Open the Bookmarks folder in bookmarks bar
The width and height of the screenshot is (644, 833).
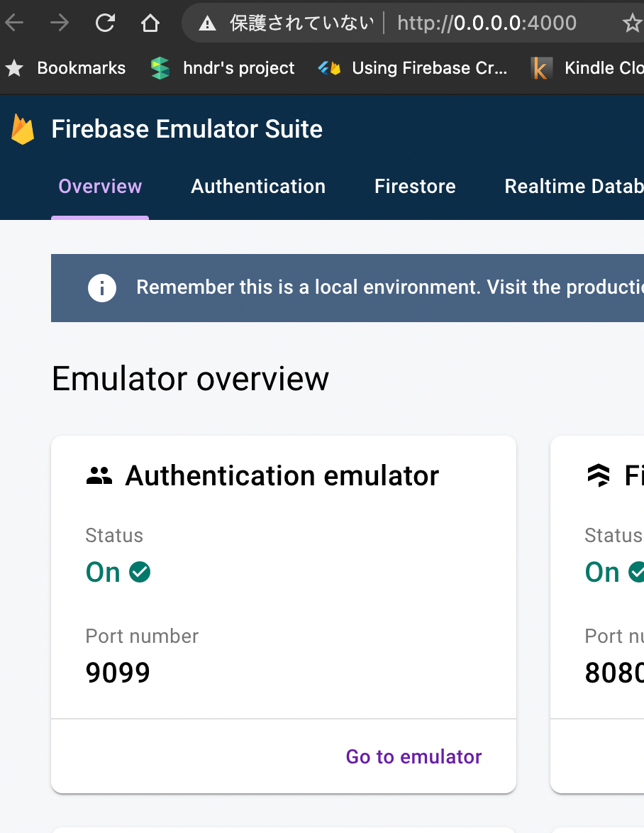66,68
